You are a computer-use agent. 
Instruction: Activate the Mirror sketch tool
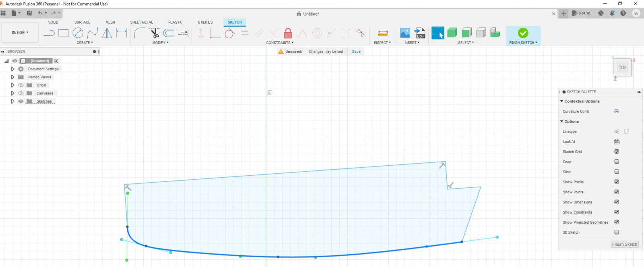(107, 33)
